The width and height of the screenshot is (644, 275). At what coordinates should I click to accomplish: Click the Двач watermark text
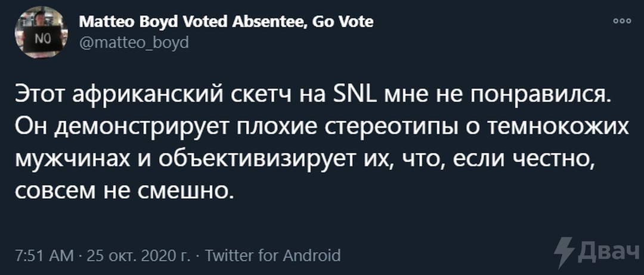608,252
